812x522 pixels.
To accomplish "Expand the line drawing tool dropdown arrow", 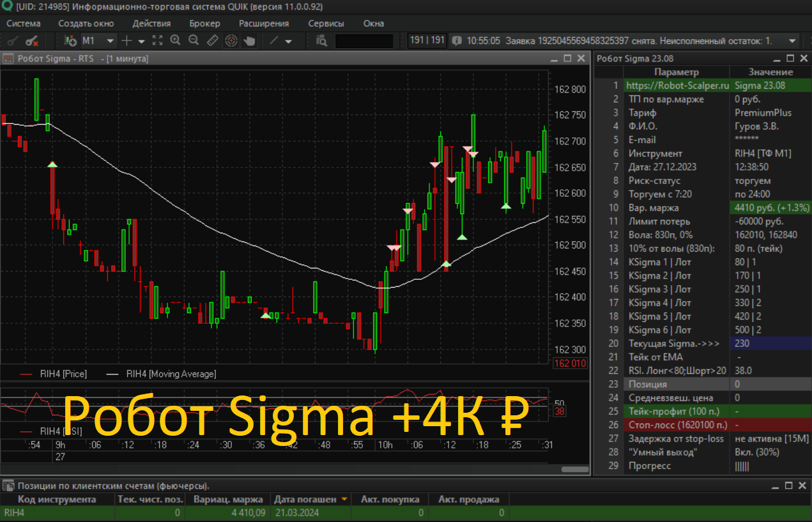I will (289, 40).
